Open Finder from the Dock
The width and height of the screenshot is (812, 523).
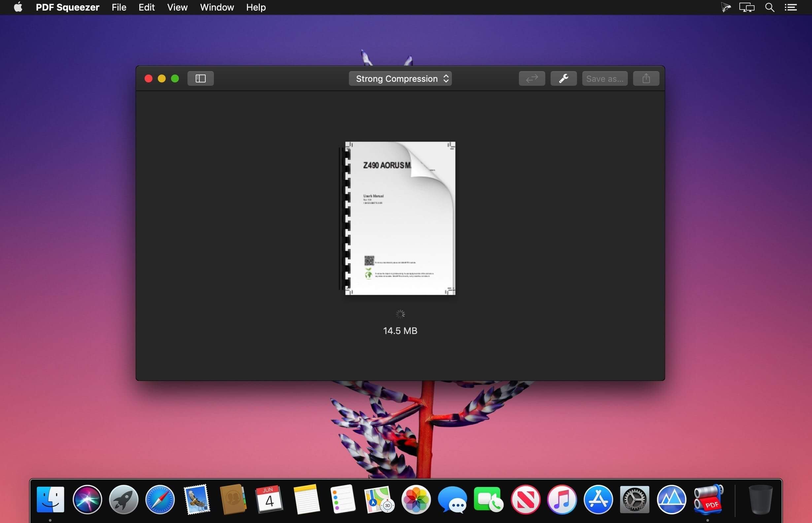coord(50,500)
